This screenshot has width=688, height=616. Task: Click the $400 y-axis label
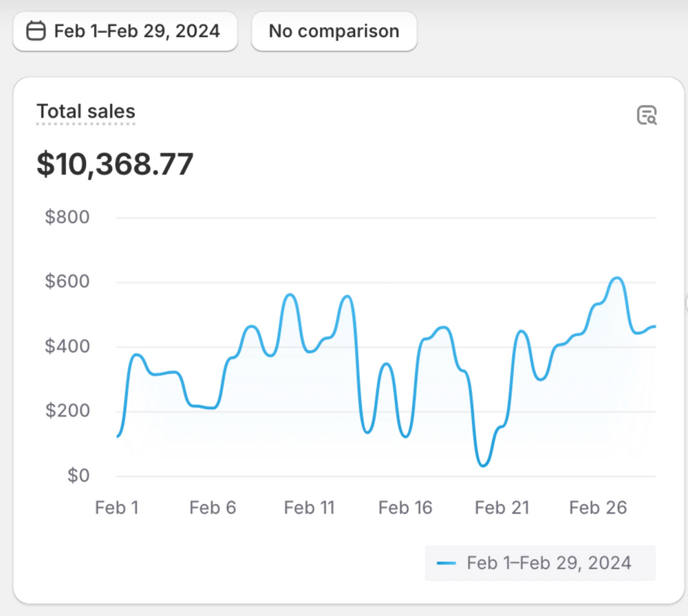67,346
